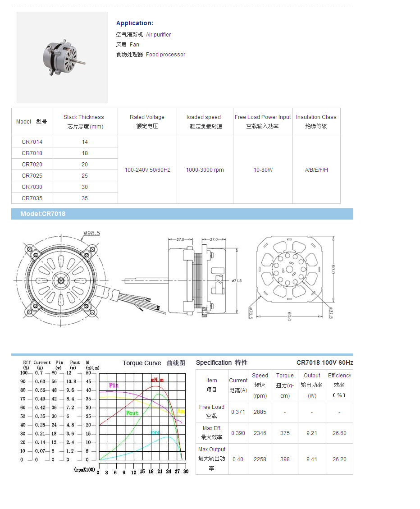Click the motor product photo thumbnail
This screenshot has height=509, width=420.
point(62,57)
